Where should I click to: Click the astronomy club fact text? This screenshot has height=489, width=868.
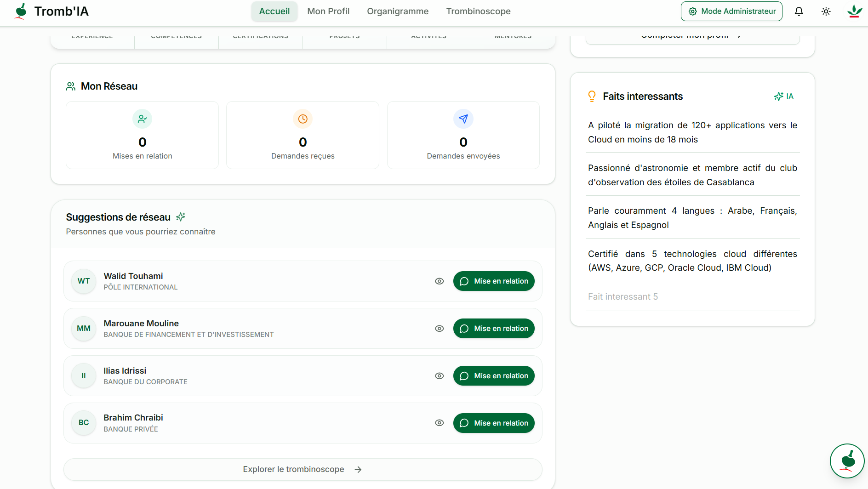point(692,175)
